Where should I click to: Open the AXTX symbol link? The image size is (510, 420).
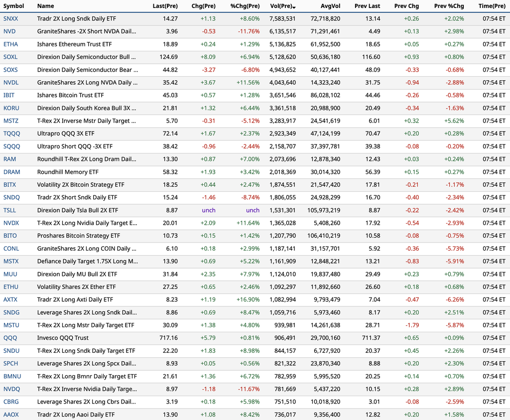click(x=10, y=299)
